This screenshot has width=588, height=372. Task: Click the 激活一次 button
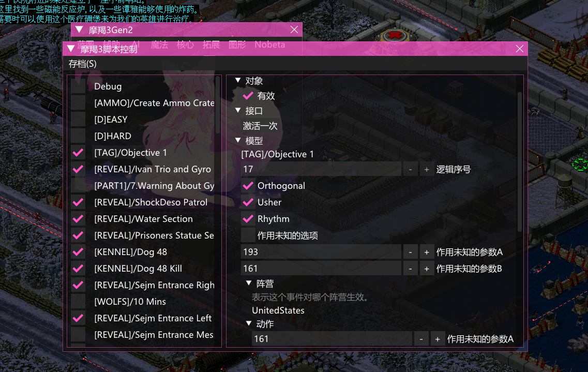coord(260,126)
